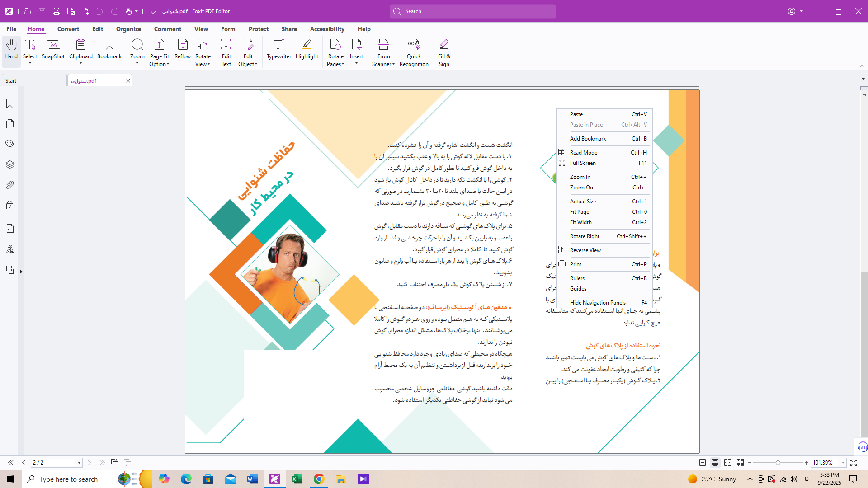Open the page number dropdown

pos(79,463)
